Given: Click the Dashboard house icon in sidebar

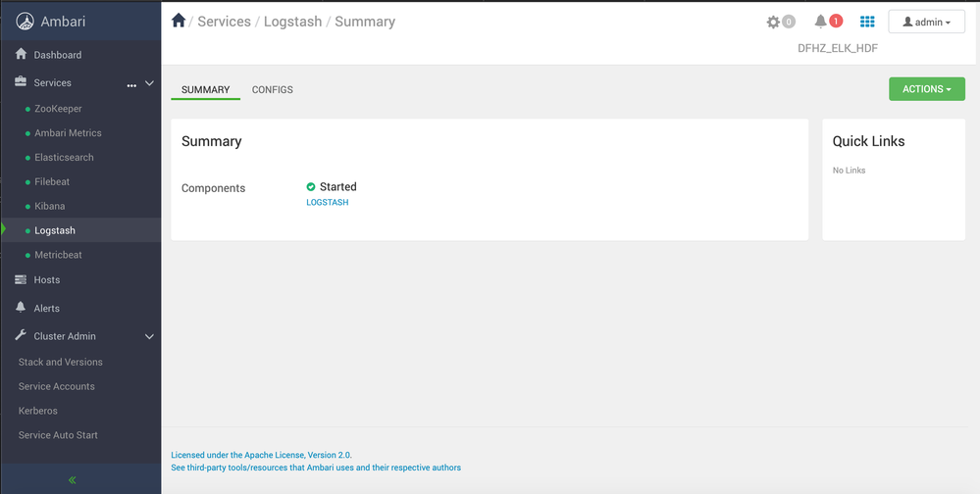Looking at the screenshot, I should [21, 54].
